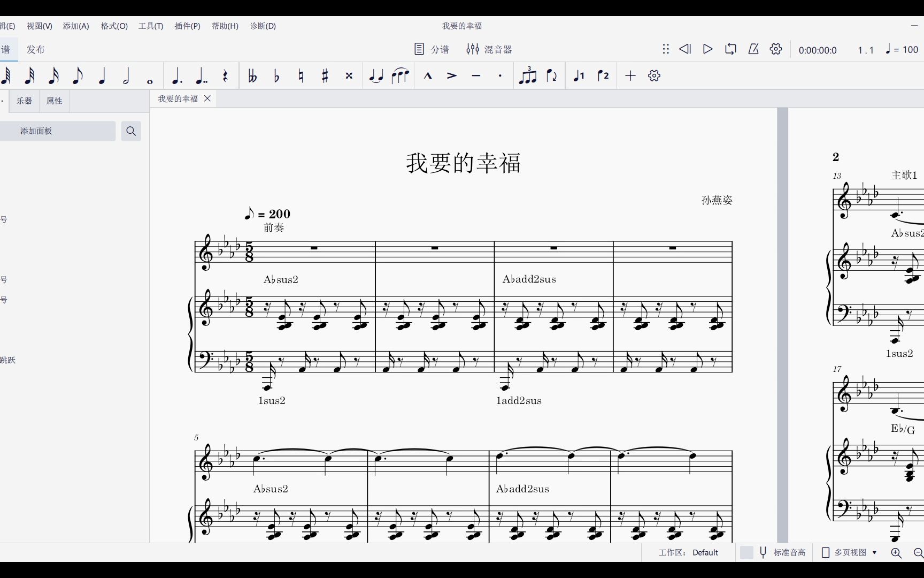Add accent articulation
The height and width of the screenshot is (578, 924).
coord(452,76)
